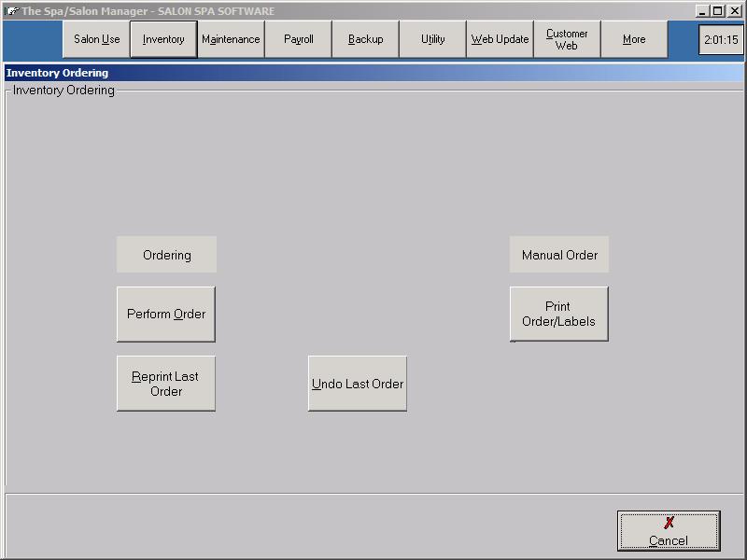Select the Inventory toolbar button

[x=163, y=39]
